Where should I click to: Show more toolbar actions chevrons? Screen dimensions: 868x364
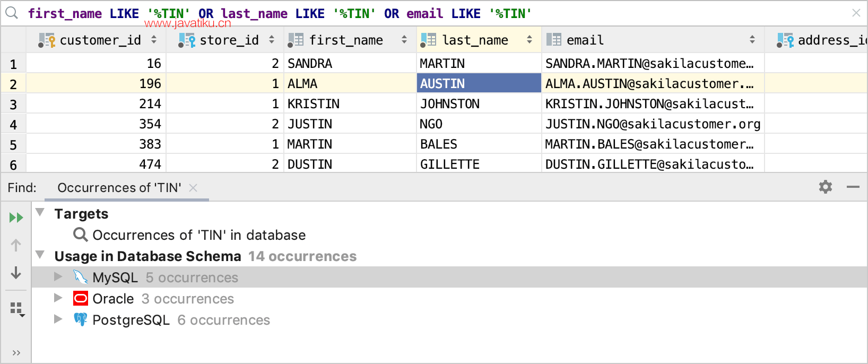(16, 353)
